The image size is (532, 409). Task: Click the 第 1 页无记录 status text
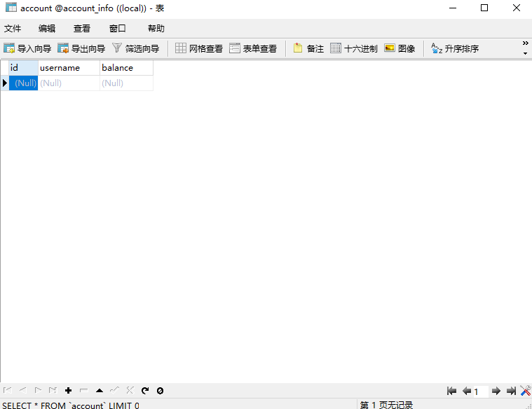tap(386, 405)
